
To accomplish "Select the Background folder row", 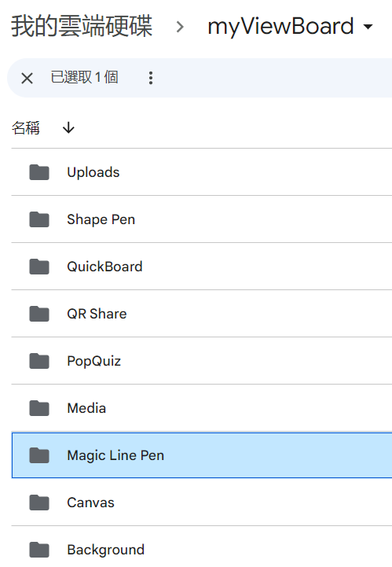I will pos(202,548).
